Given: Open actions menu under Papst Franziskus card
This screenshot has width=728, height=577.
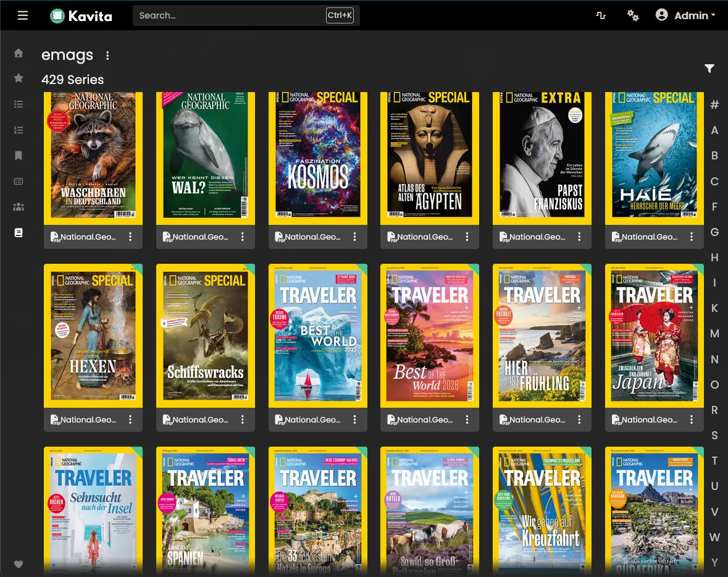Looking at the screenshot, I should point(579,237).
